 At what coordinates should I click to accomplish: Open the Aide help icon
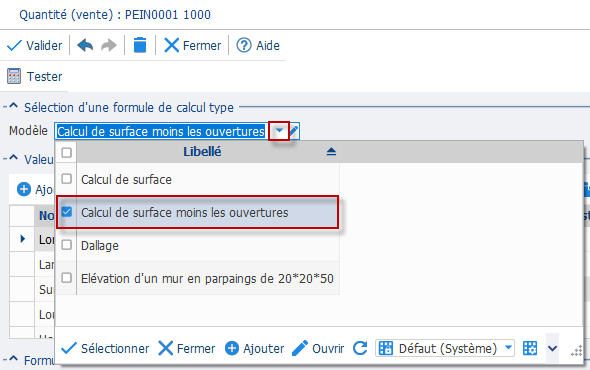coord(244,45)
